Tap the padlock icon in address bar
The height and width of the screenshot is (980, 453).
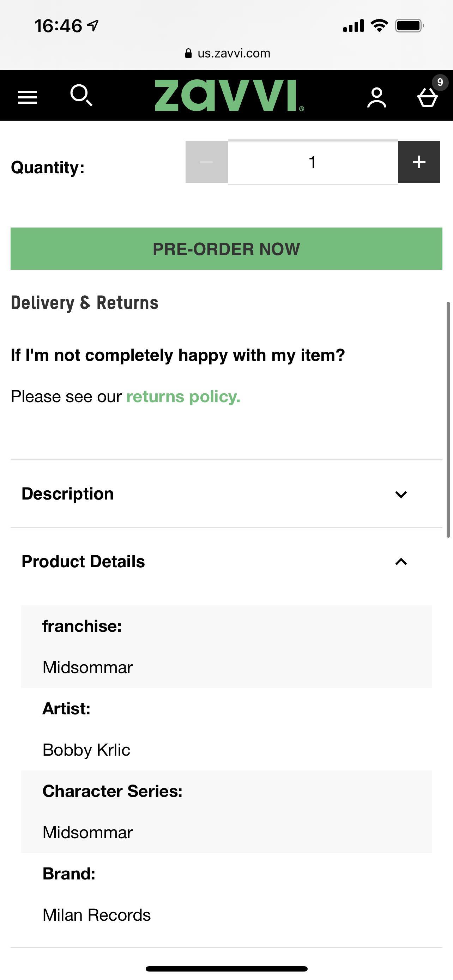(188, 53)
